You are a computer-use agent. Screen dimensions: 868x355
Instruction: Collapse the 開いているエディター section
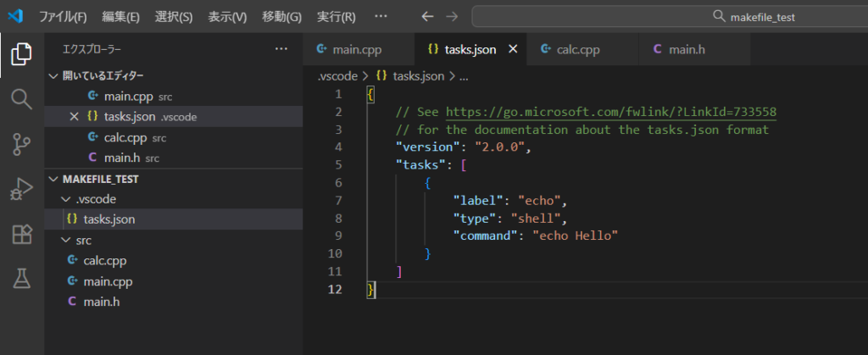point(55,76)
